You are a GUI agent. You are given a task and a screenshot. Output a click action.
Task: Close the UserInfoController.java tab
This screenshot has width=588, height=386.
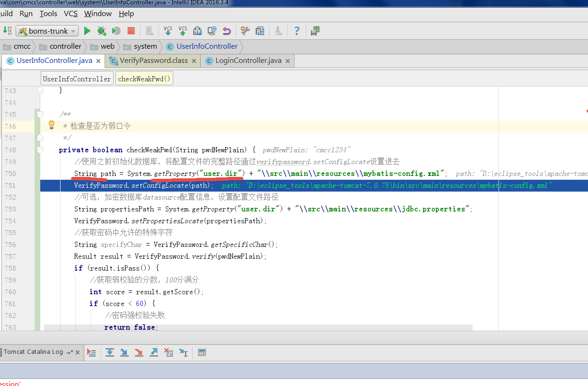98,61
